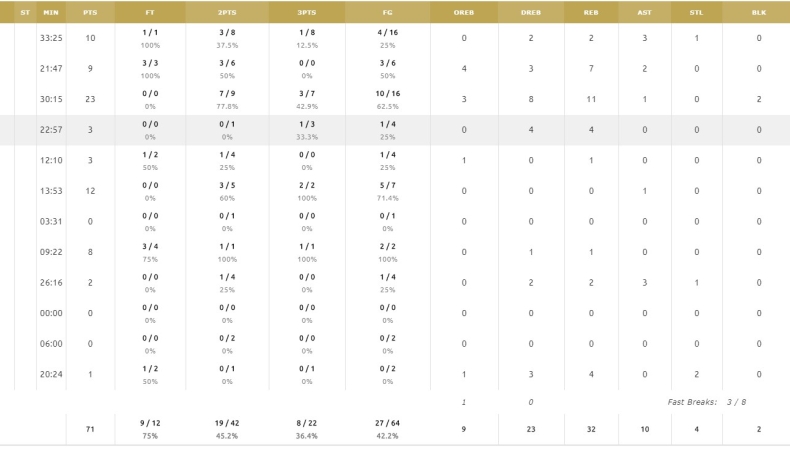Click the total points value 71
Screen dimensions: 790x450
tap(90, 429)
